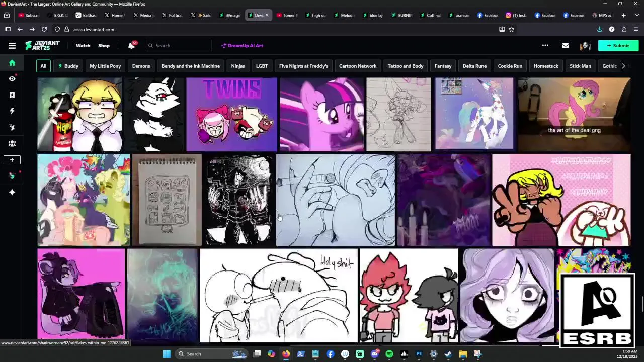Open the TWINS purple artwork thumbnail
The width and height of the screenshot is (644, 362).
click(231, 114)
